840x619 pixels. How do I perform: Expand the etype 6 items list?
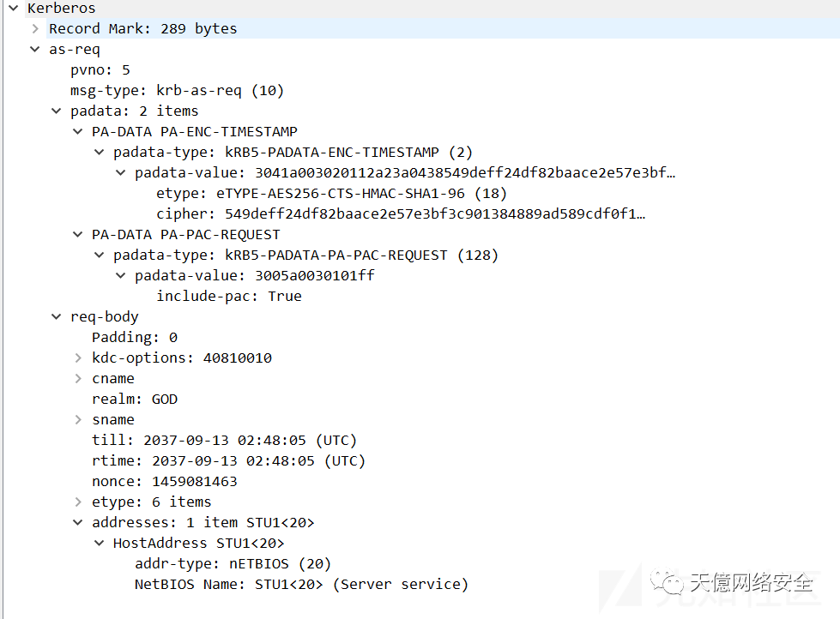click(x=78, y=502)
